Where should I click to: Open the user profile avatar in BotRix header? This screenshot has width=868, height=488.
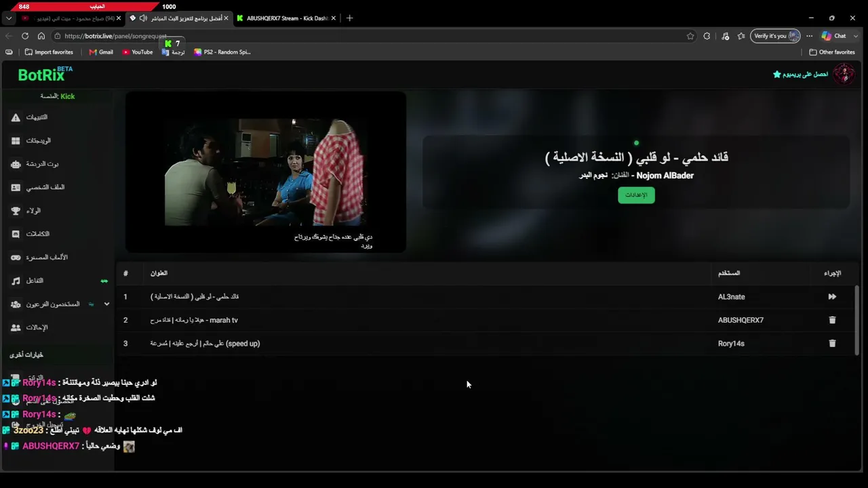[844, 74]
